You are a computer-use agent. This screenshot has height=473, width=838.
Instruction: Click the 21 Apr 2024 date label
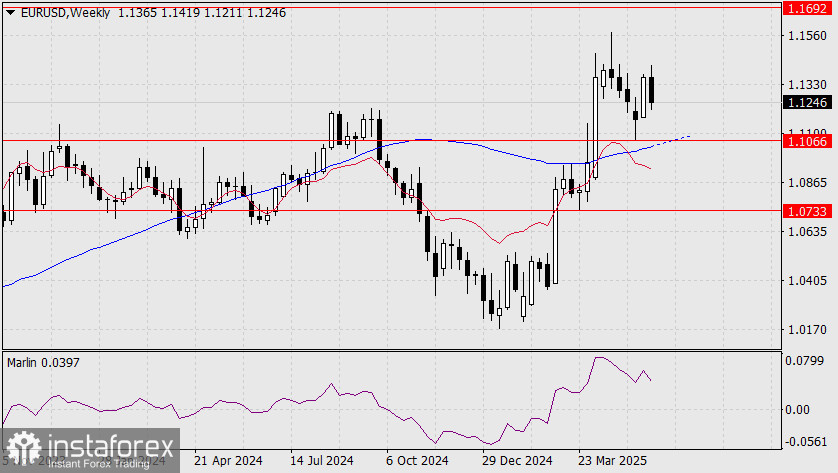click(x=228, y=461)
